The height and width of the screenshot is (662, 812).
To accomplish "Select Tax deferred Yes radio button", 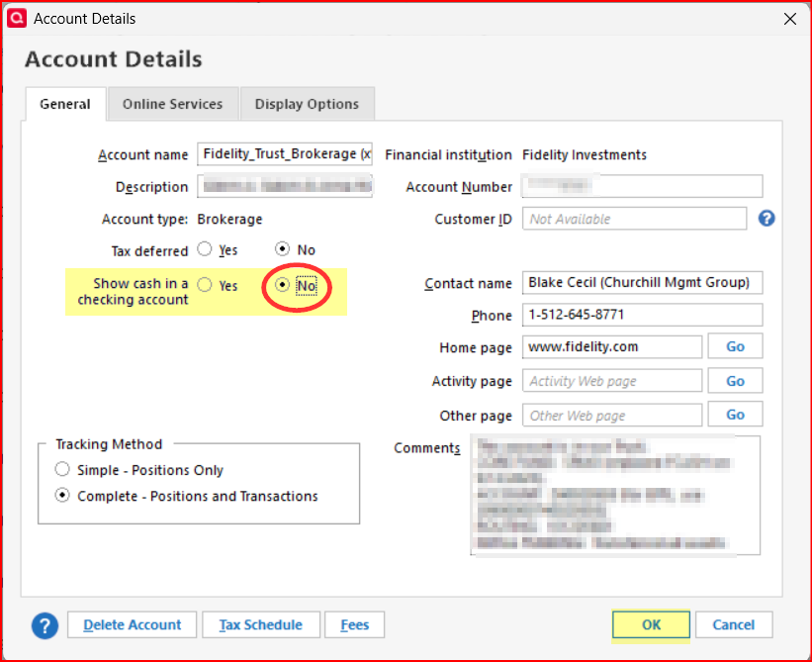I will tap(205, 249).
